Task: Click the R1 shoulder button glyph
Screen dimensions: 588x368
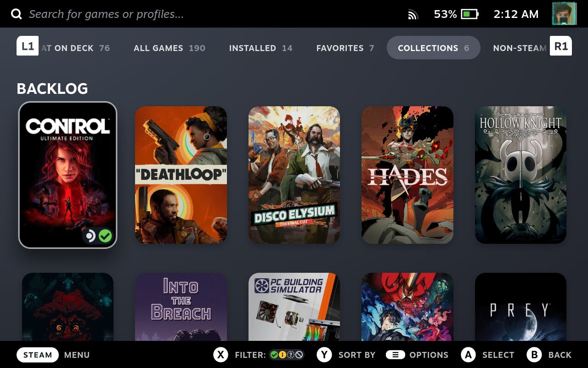Action: (561, 46)
